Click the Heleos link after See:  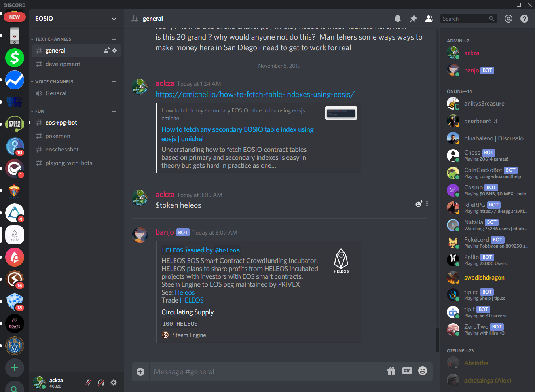click(185, 292)
